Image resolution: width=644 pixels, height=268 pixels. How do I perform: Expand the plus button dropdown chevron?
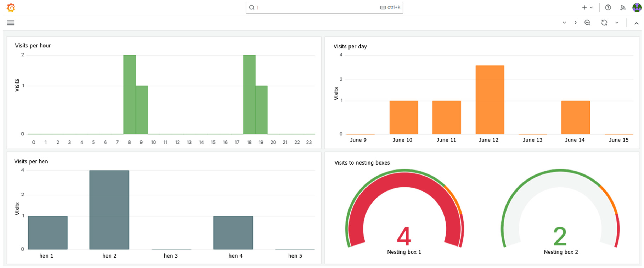pyautogui.click(x=591, y=7)
